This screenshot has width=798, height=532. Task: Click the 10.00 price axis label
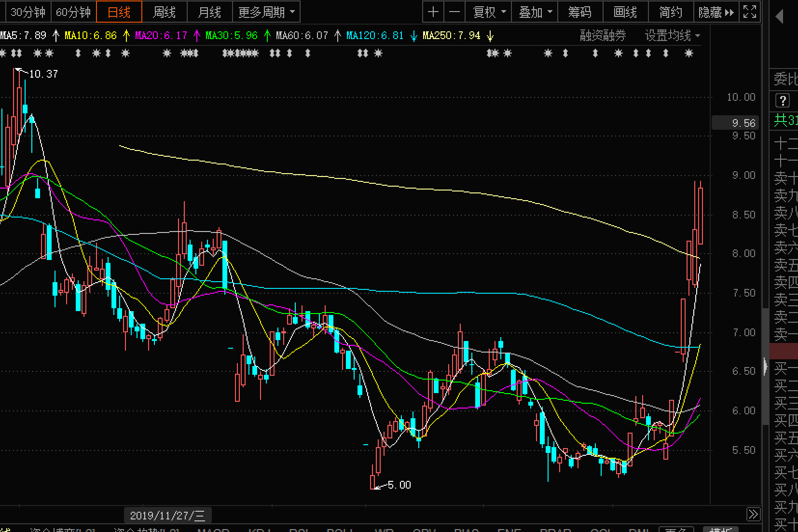tap(741, 97)
